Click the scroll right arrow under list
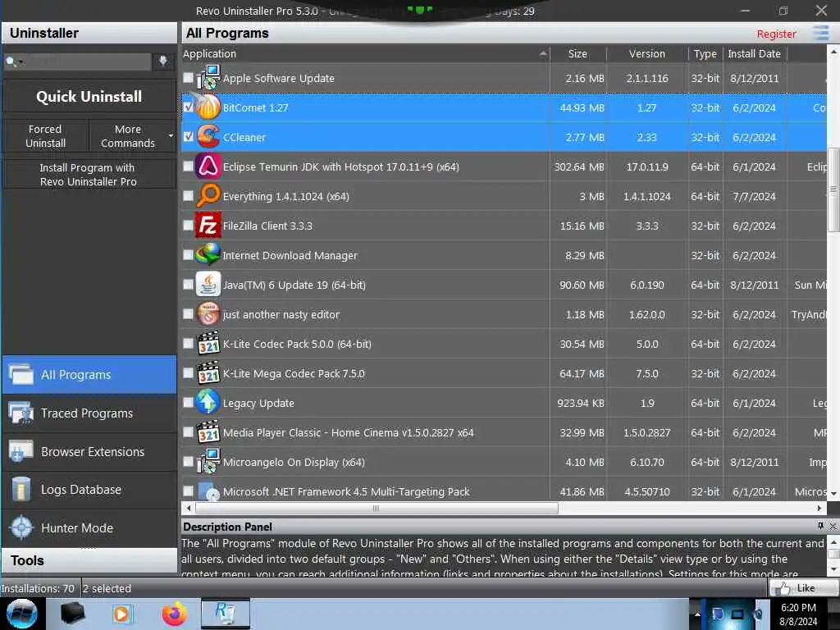 [819, 508]
